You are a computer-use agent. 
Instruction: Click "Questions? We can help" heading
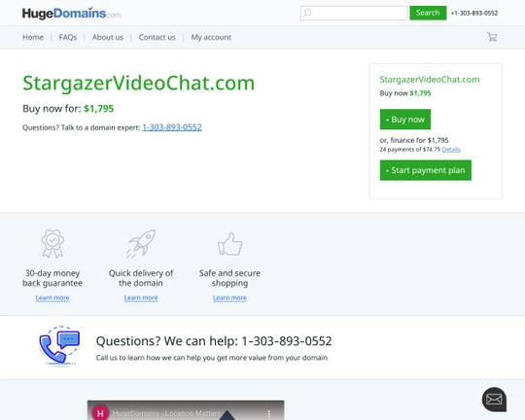[x=214, y=341]
